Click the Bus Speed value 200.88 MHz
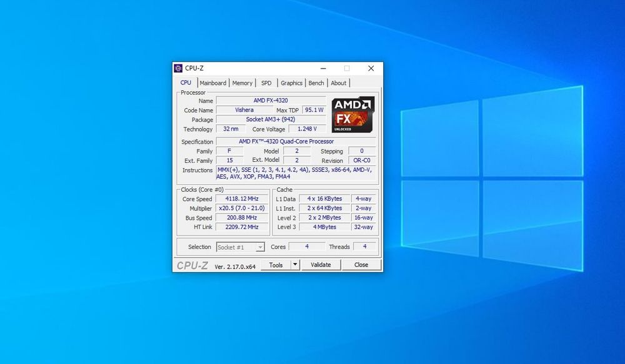Image resolution: width=625 pixels, height=364 pixels. click(242, 218)
